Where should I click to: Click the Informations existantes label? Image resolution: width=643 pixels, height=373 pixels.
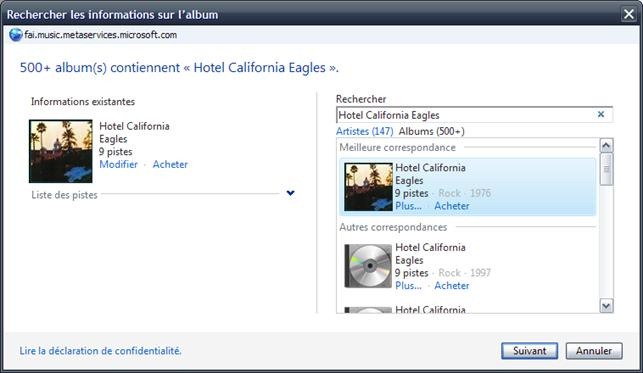[x=83, y=102]
